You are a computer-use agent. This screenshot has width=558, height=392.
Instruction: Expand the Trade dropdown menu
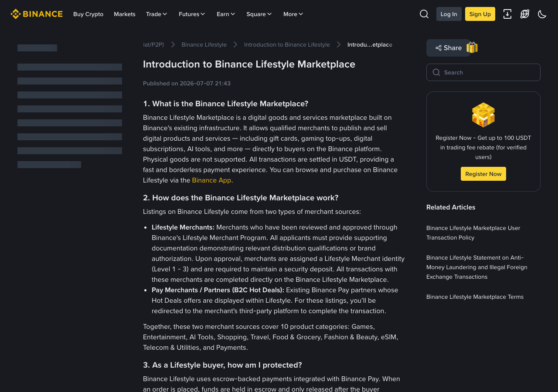157,14
